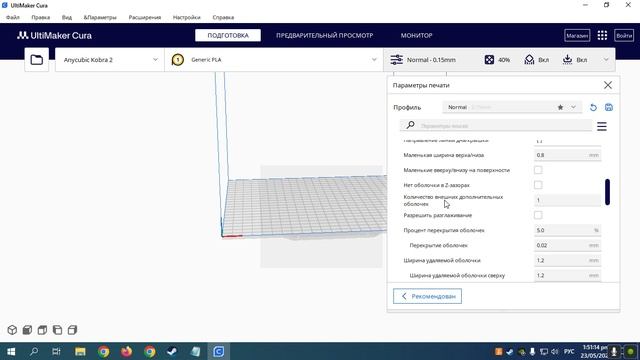Select the top view cube icon
The width and height of the screenshot is (640, 360).
tap(42, 330)
